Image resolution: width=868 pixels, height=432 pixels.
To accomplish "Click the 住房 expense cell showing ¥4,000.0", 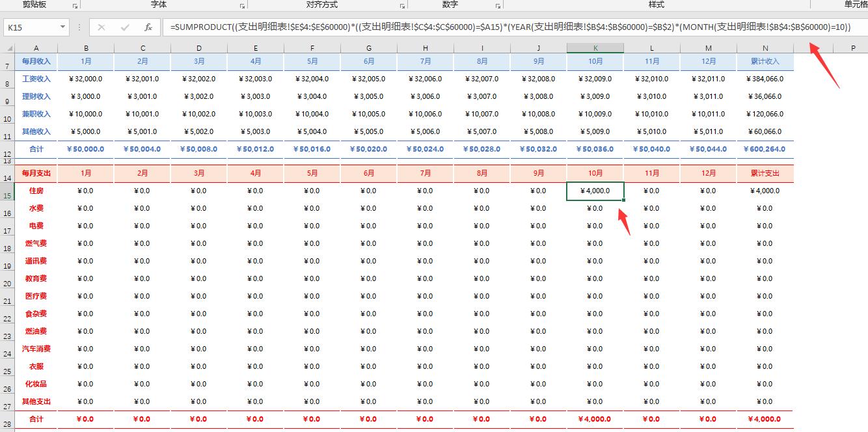I will (x=594, y=191).
